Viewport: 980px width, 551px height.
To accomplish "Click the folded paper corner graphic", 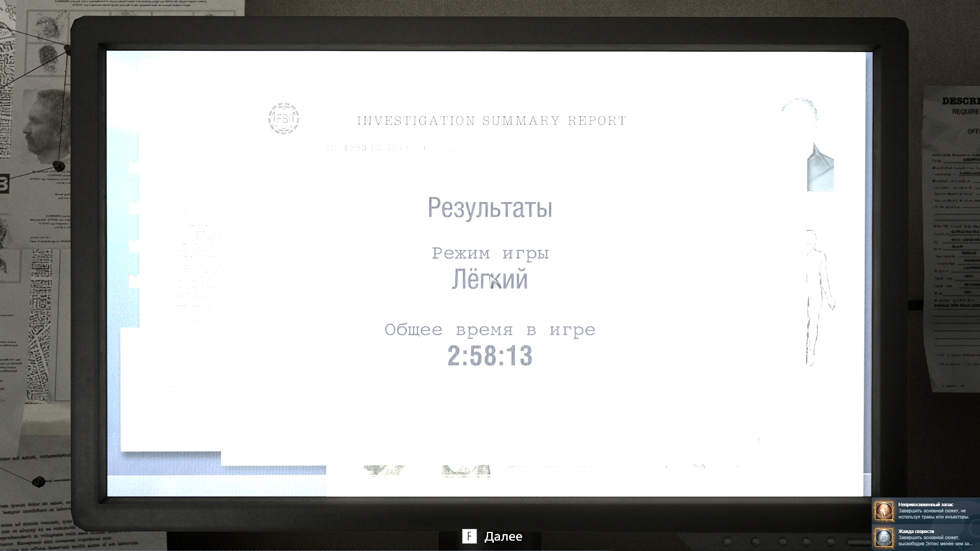I will [820, 168].
